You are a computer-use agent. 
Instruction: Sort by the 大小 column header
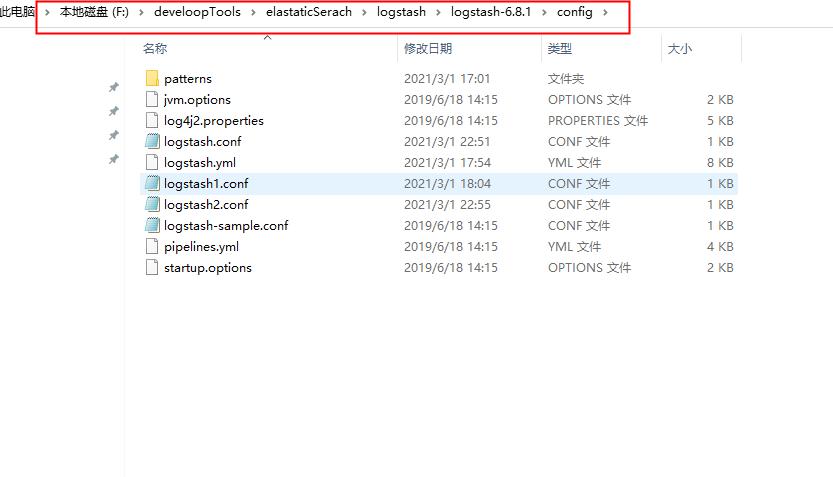coord(679,49)
